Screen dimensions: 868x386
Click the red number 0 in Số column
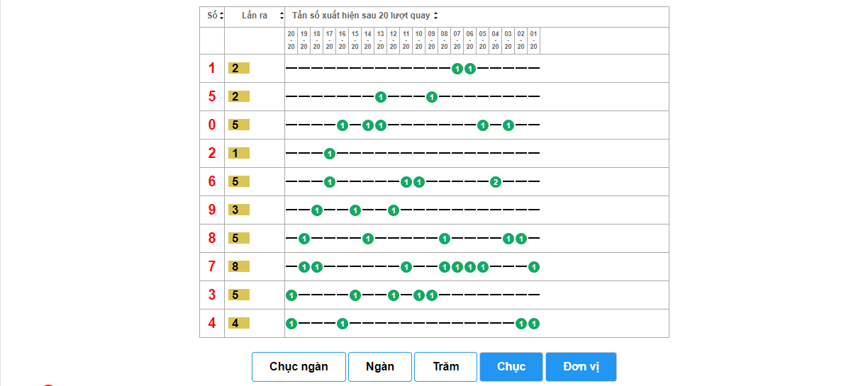(211, 125)
